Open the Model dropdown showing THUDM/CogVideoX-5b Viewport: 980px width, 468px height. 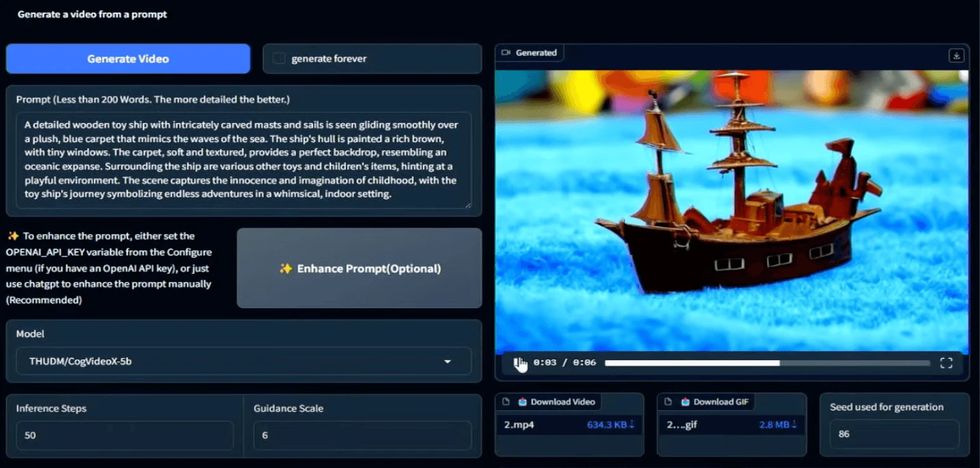coord(243,361)
